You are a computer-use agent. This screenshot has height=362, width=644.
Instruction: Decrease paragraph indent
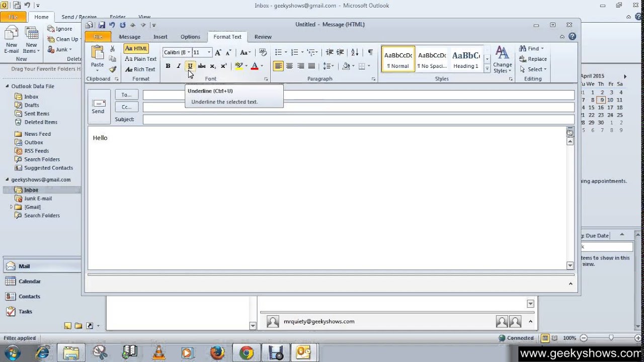point(329,52)
